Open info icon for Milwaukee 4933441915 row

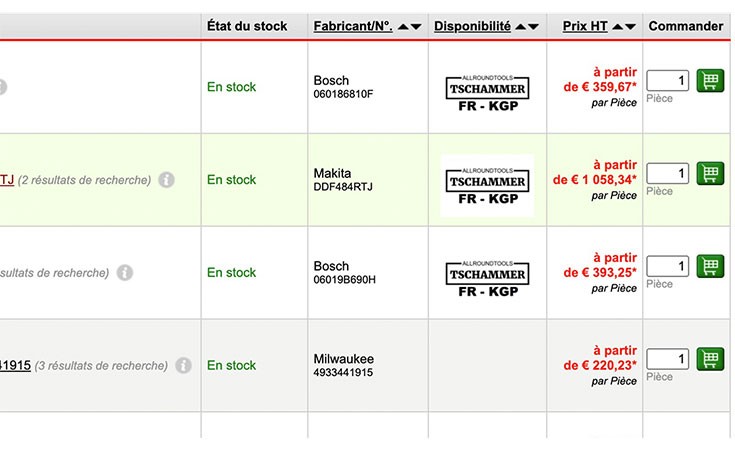183,365
